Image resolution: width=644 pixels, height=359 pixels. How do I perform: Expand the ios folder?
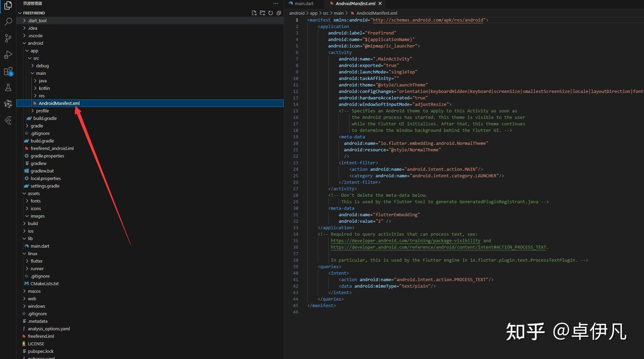coord(150,231)
